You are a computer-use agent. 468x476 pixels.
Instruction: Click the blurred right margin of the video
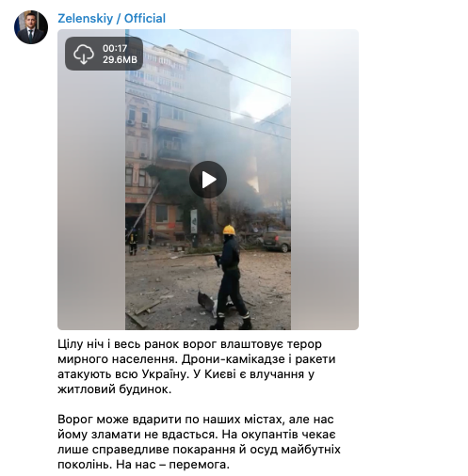coord(325,180)
